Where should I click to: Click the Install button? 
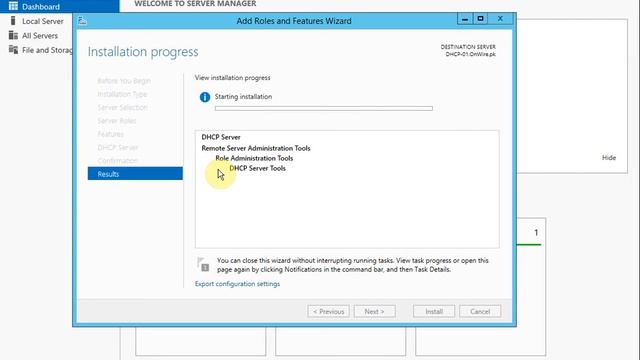pyautogui.click(x=434, y=311)
